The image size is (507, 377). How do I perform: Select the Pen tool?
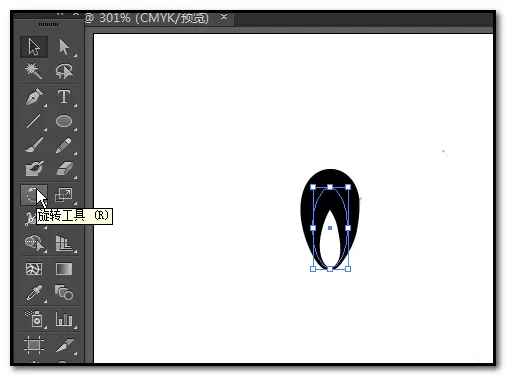34,97
